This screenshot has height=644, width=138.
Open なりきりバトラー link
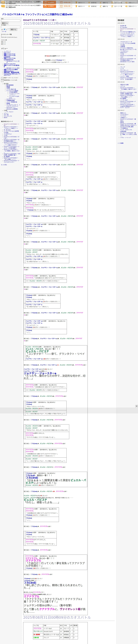pyautogui.click(x=11, y=99)
